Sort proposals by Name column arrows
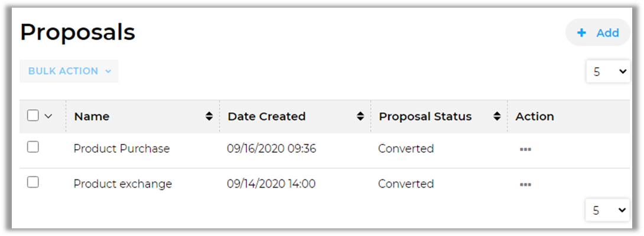644x236 pixels. (209, 117)
